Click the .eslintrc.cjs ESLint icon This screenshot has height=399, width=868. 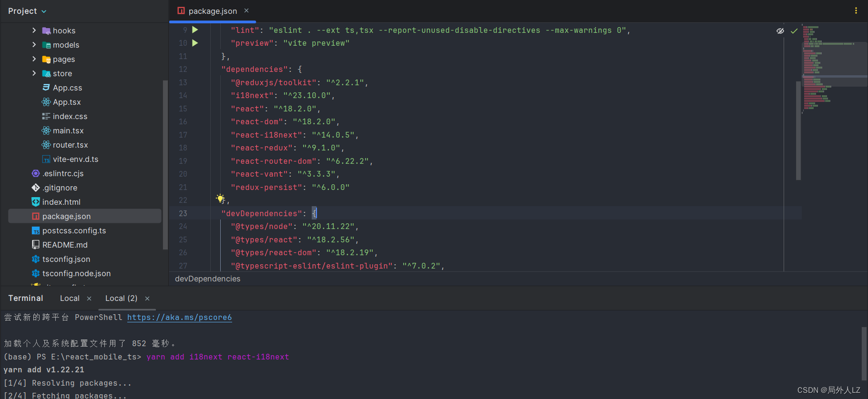(36, 173)
